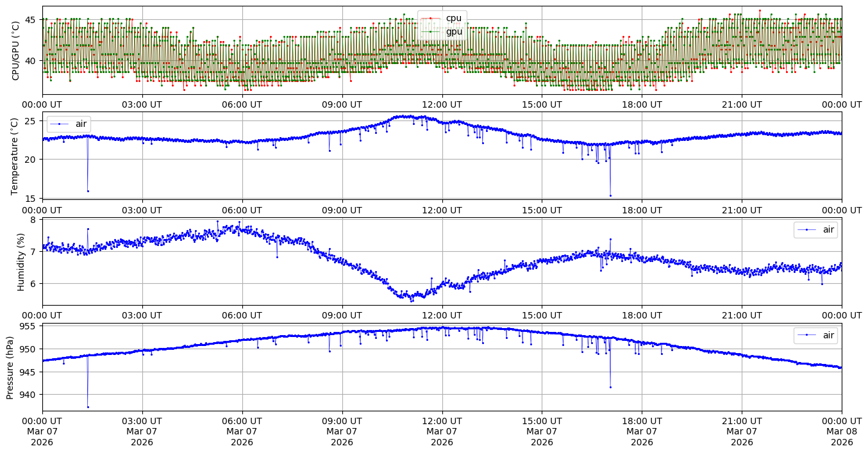Select the air legend in the Humidity plot
The image size is (868, 453).
pos(815,229)
